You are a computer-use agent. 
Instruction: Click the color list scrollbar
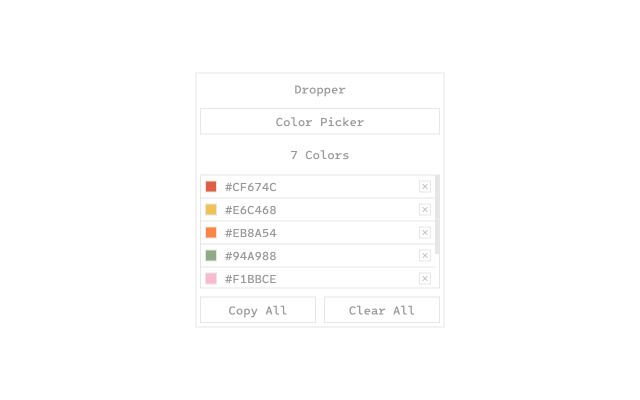click(438, 215)
